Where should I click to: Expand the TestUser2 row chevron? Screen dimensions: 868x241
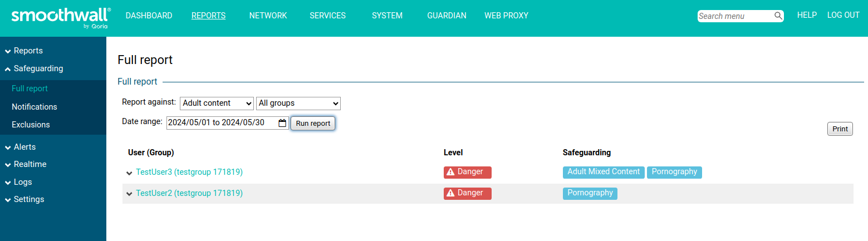click(129, 194)
